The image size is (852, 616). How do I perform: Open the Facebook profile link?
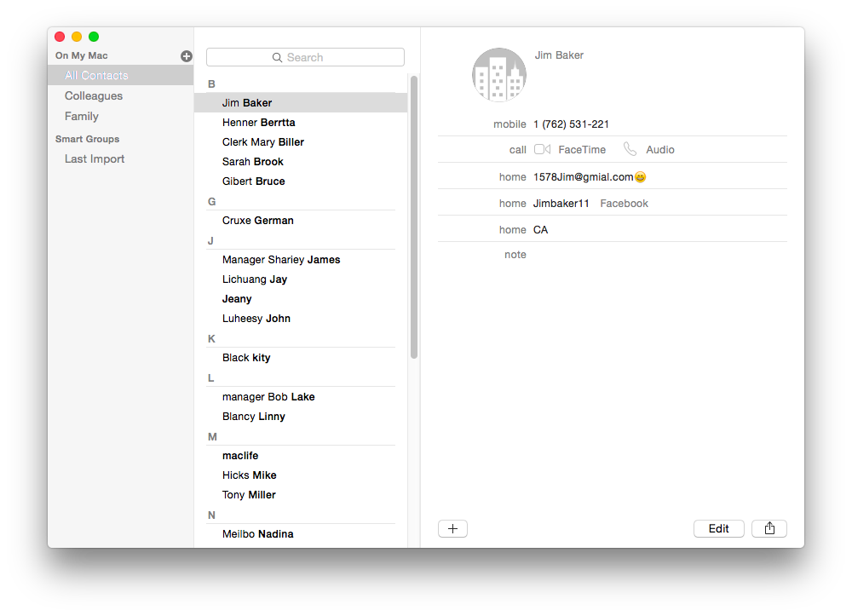(624, 203)
